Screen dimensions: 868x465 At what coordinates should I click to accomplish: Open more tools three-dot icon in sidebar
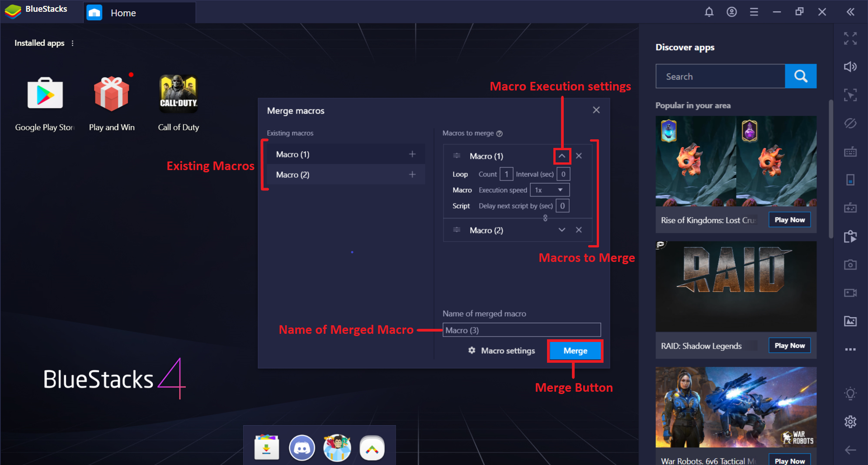coord(850,349)
